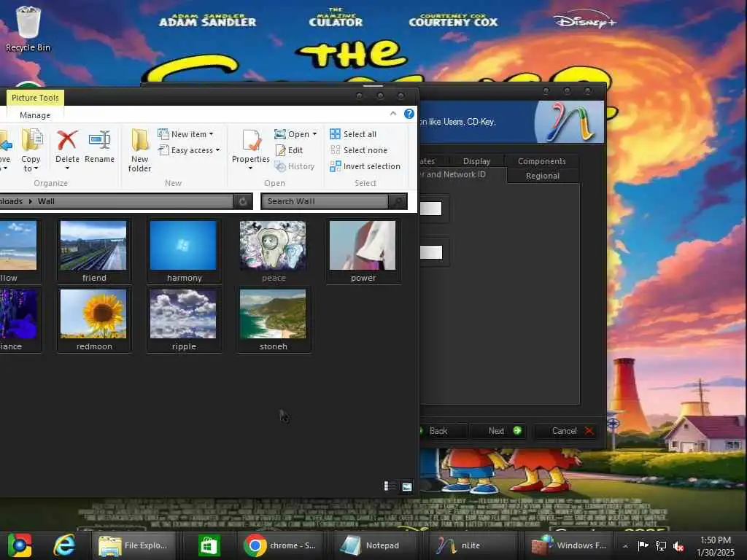Open the Picture Tools contextual tab
This screenshot has height=560, width=747.
tap(35, 98)
